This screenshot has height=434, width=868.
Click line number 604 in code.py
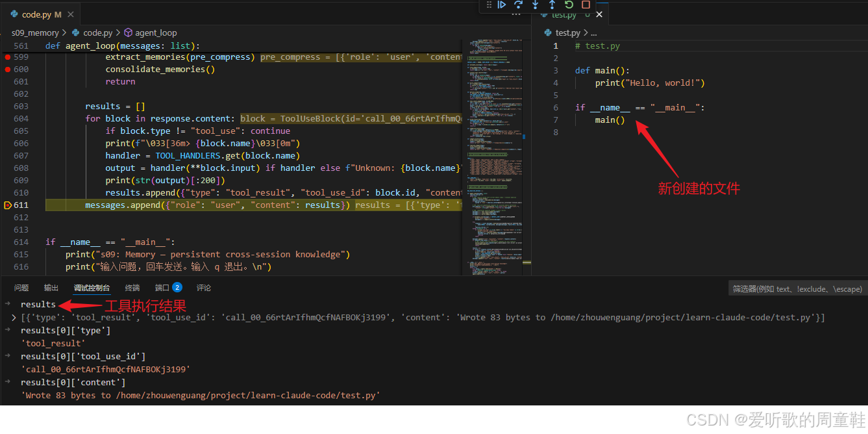[21, 119]
